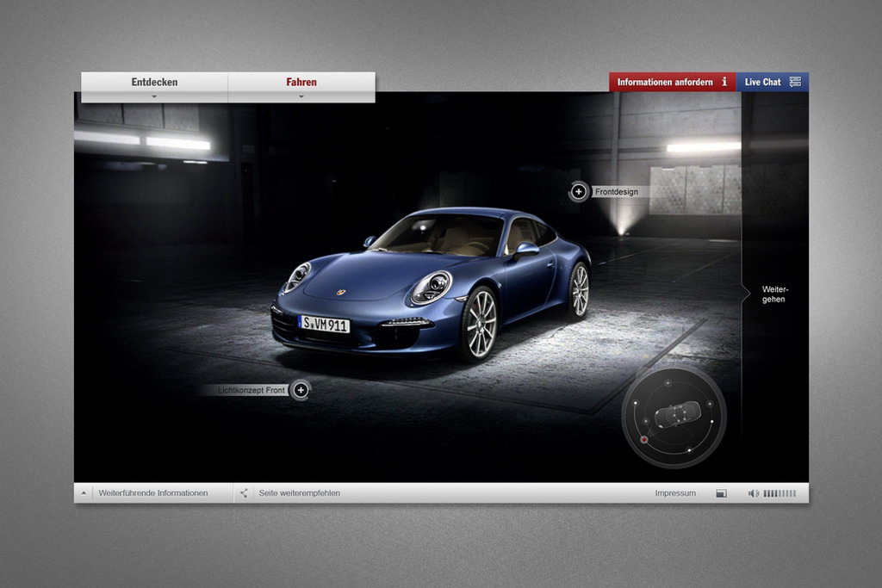
Task: Click Weitergehen to proceed
Action: click(773, 294)
